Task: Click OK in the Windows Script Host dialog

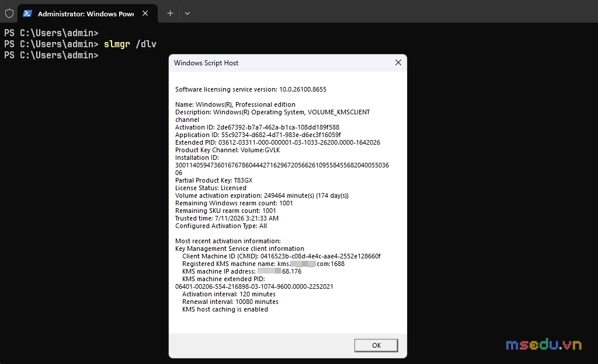Action: 376,345
